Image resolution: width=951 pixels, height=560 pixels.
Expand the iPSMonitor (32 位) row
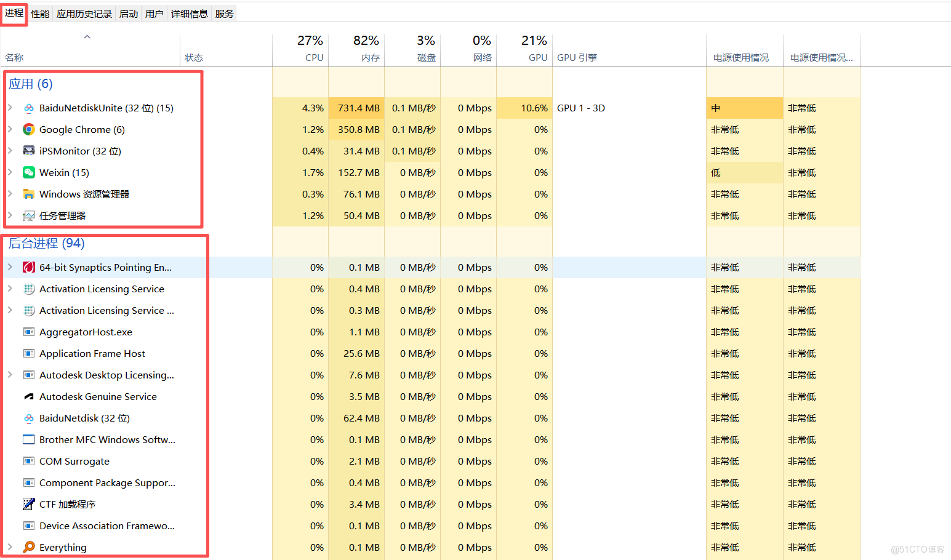point(10,151)
